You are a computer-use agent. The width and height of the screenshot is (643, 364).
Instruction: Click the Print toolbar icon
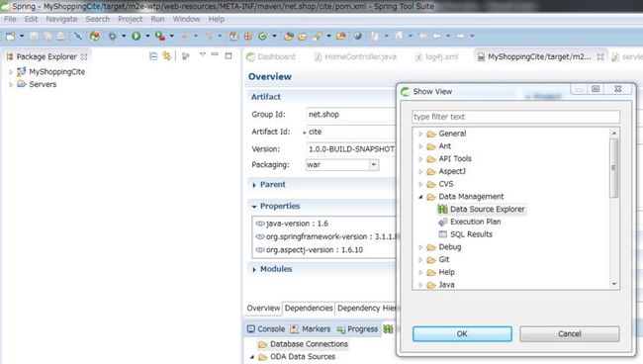[x=60, y=36]
